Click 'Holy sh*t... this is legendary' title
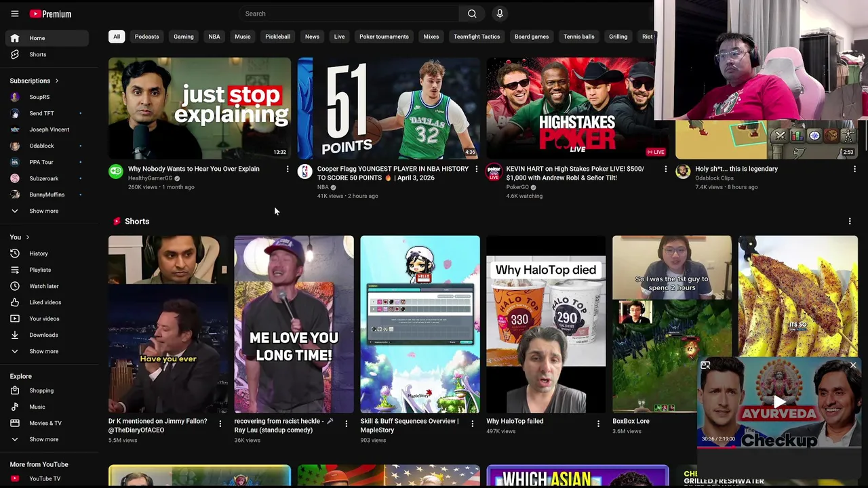The image size is (868, 488). 736,169
